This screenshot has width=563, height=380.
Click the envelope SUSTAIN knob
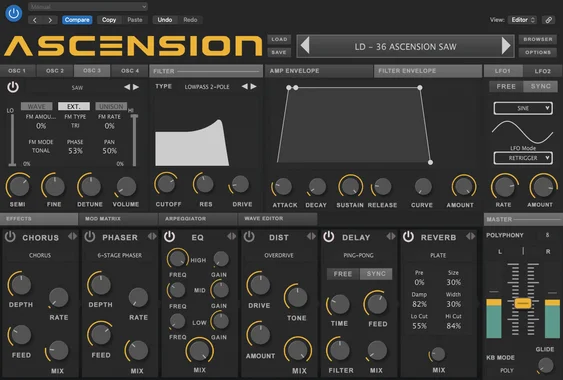click(350, 186)
